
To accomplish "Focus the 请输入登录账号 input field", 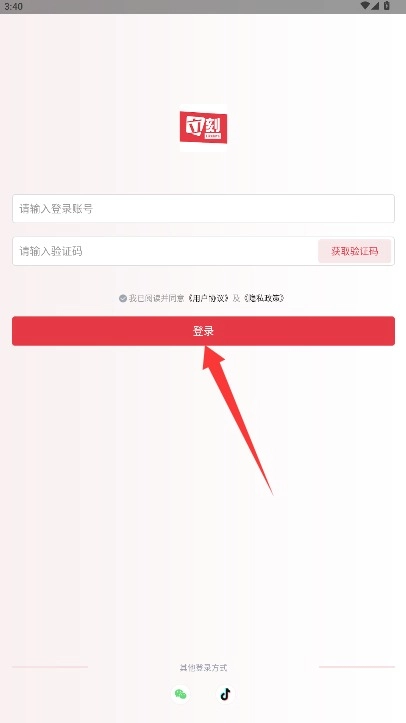I will tap(203, 208).
